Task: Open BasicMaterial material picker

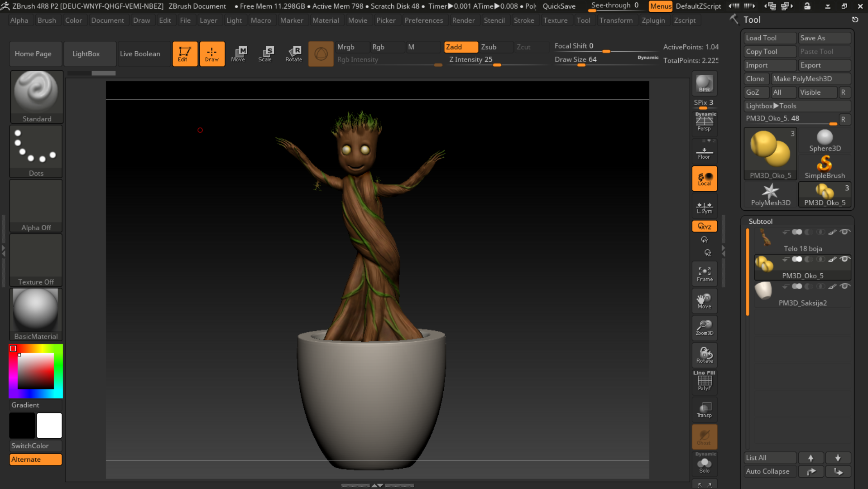Action: point(36,314)
